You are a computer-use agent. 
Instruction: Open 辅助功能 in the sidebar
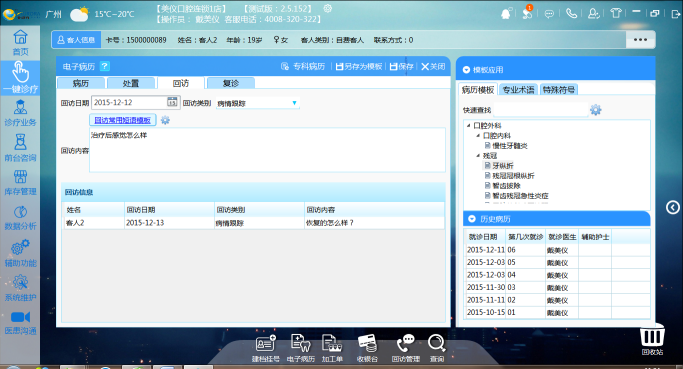coord(20,253)
